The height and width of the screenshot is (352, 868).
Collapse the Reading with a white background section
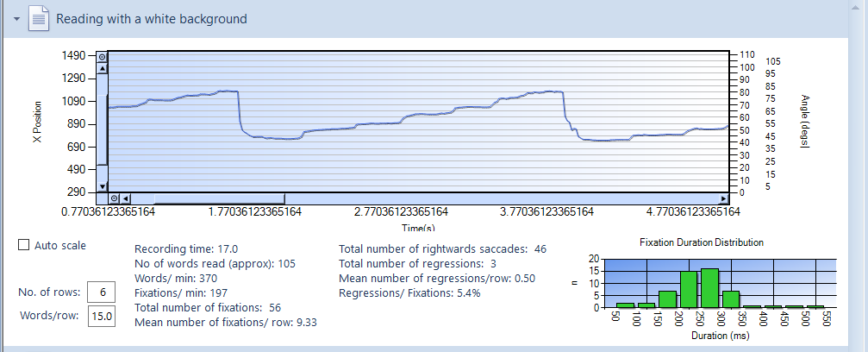coord(16,18)
